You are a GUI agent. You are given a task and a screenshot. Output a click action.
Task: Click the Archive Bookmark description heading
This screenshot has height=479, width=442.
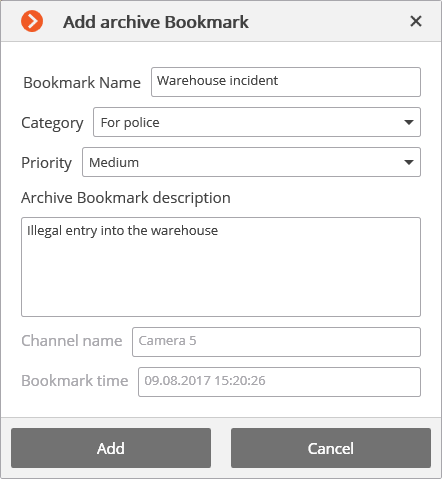point(126,198)
